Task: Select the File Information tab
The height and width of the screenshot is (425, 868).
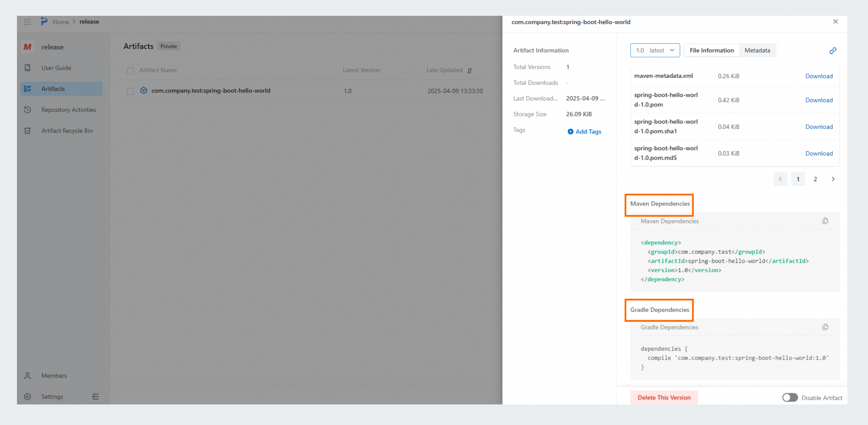Action: [711, 50]
